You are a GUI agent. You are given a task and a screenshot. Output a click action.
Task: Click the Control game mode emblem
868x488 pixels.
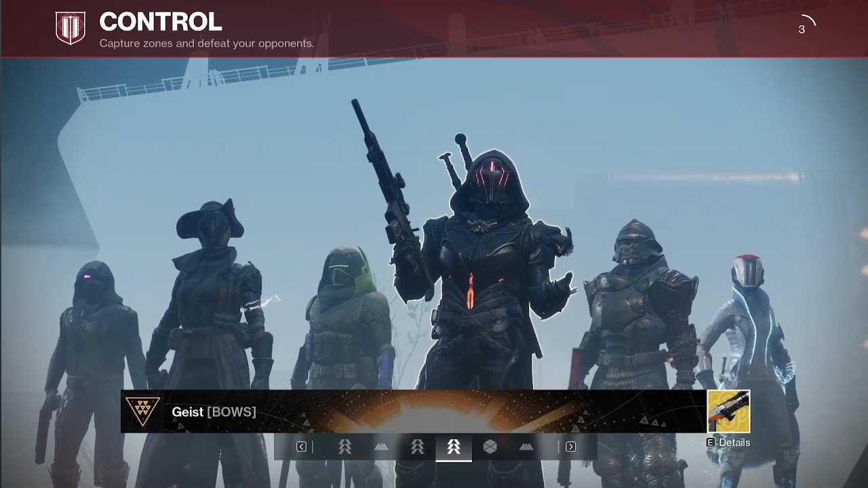click(71, 28)
